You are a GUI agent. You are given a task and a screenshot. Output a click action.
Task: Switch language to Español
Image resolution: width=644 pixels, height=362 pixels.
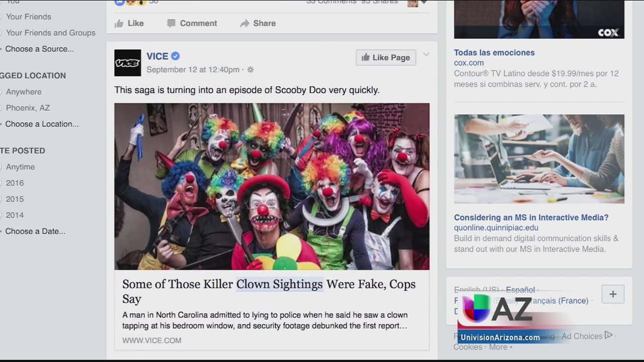click(x=520, y=290)
